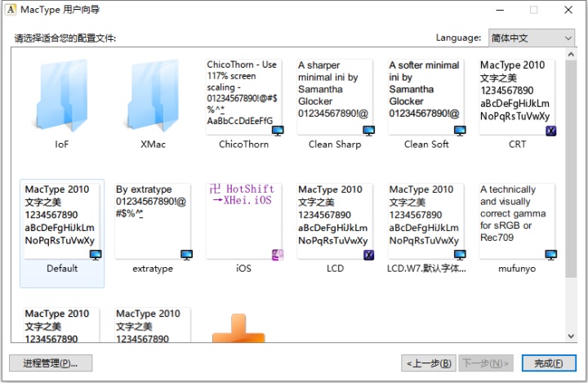The width and height of the screenshot is (588, 383).
Task: Select the CRT profile preview
Action: [x=517, y=97]
